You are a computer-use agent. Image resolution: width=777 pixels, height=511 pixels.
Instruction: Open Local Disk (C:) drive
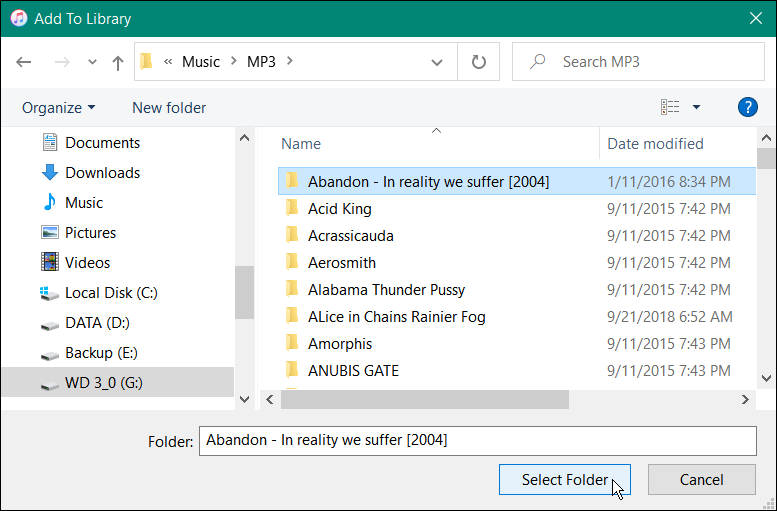point(111,293)
